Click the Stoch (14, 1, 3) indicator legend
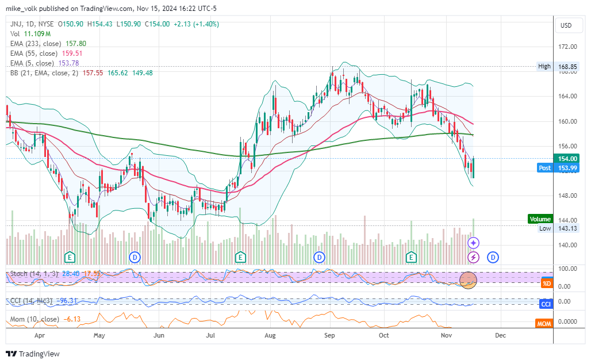 point(34,274)
